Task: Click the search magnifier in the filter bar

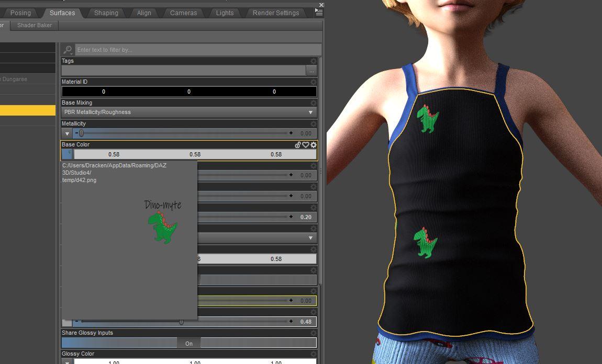Action: (x=68, y=49)
